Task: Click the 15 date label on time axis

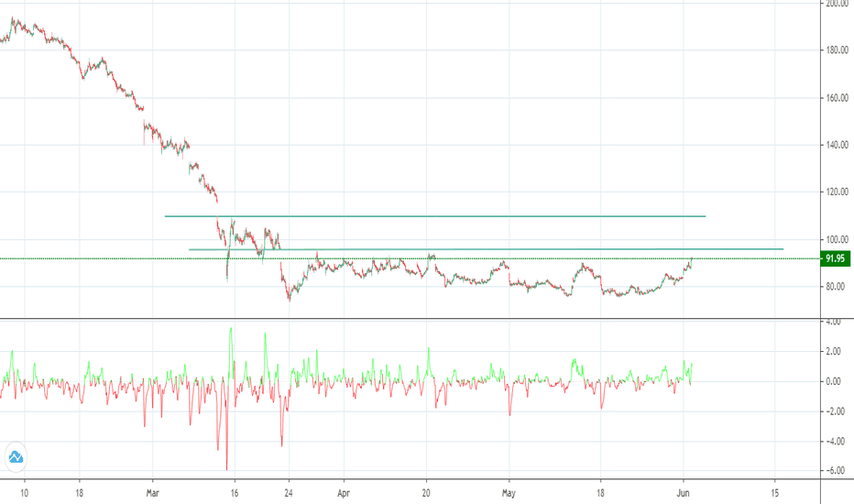Action: pyautogui.click(x=775, y=493)
